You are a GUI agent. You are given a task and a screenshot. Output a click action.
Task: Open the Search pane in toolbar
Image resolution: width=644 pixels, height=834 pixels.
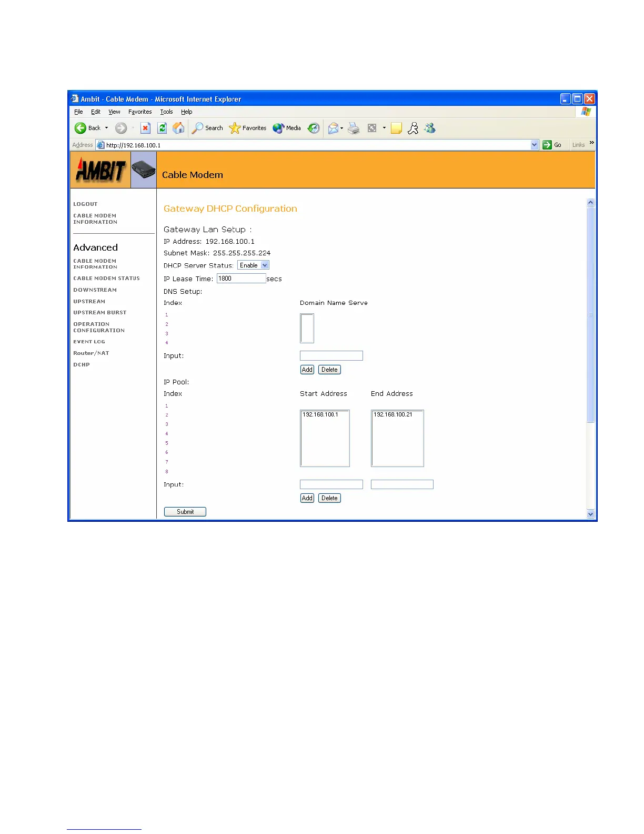[x=207, y=128]
